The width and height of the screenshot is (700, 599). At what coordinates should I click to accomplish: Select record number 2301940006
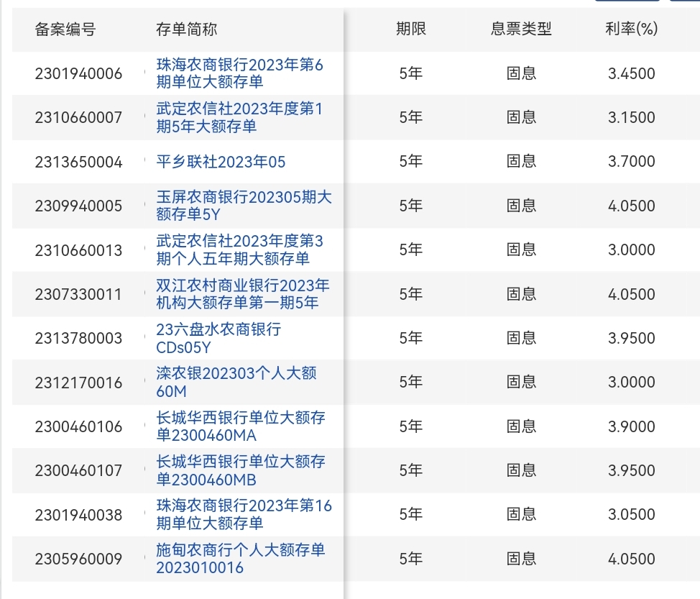click(x=78, y=73)
